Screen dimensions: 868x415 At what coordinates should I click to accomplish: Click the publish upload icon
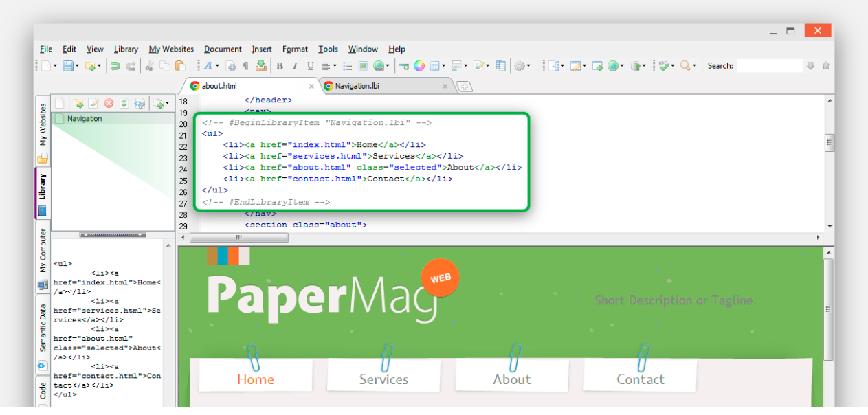point(636,66)
